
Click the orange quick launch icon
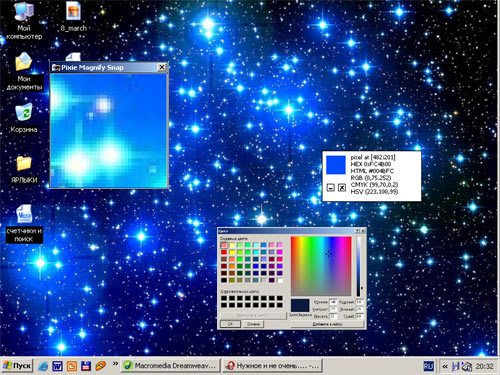pyautogui.click(x=72, y=366)
